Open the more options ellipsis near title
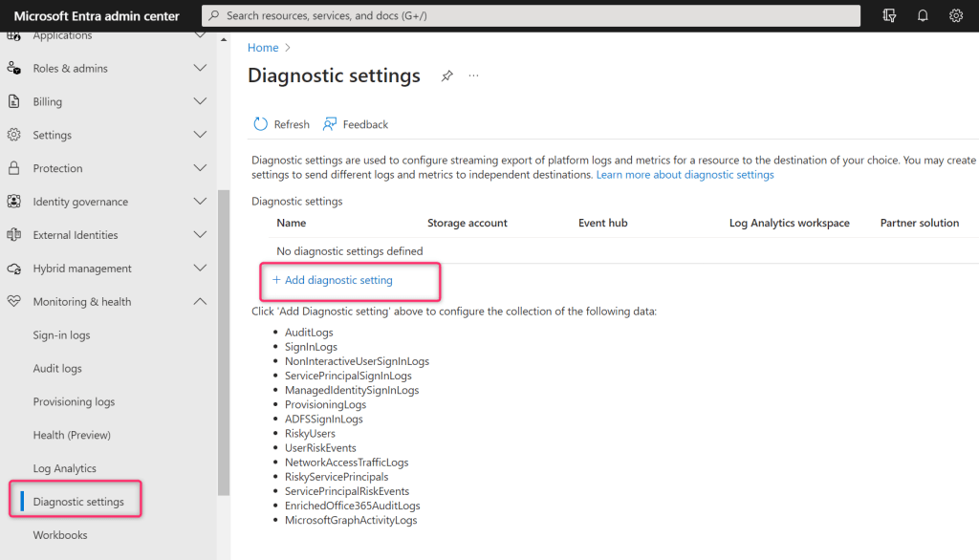This screenshot has height=560, width=979. click(473, 76)
